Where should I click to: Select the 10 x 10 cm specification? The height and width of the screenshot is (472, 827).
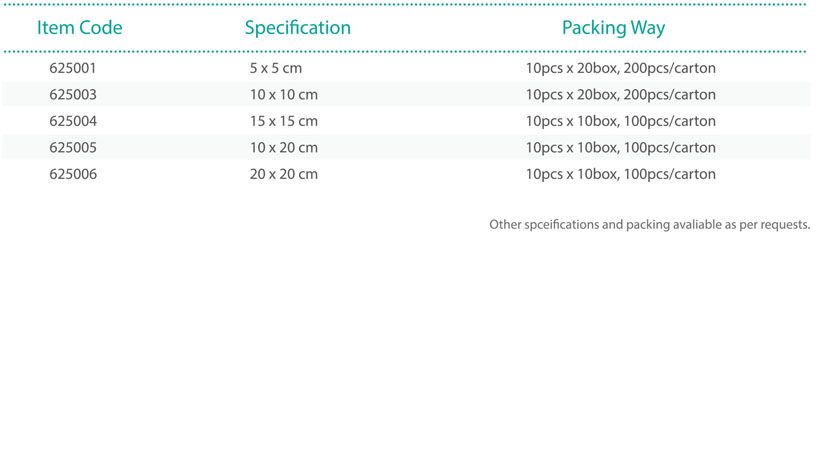284,95
